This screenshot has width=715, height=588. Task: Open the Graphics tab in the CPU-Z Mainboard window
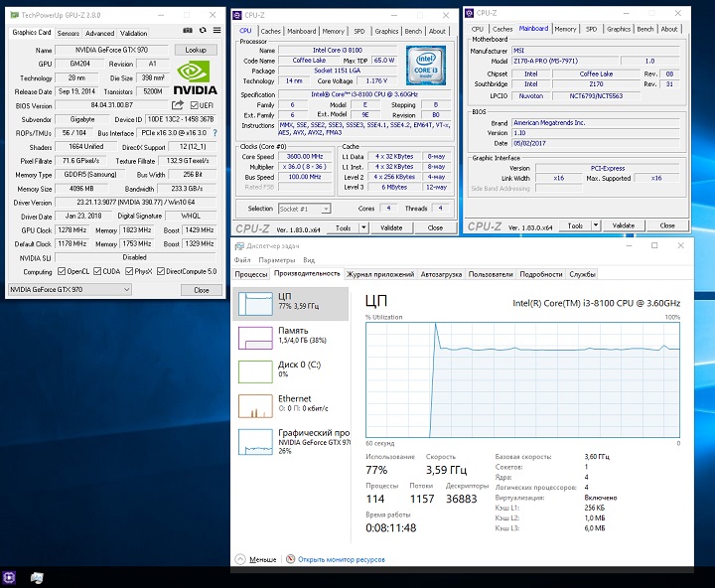(619, 29)
